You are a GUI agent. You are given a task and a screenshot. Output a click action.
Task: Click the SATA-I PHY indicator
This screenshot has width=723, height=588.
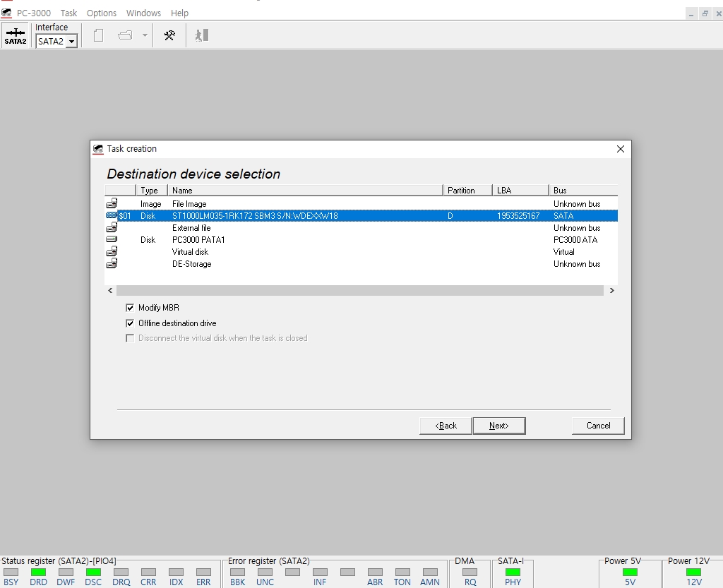point(513,572)
